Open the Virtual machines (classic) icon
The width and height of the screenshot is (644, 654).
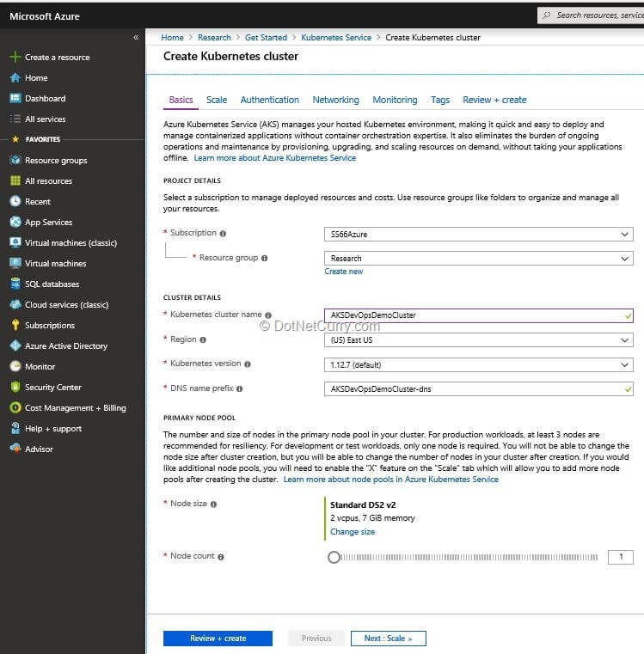tap(15, 242)
